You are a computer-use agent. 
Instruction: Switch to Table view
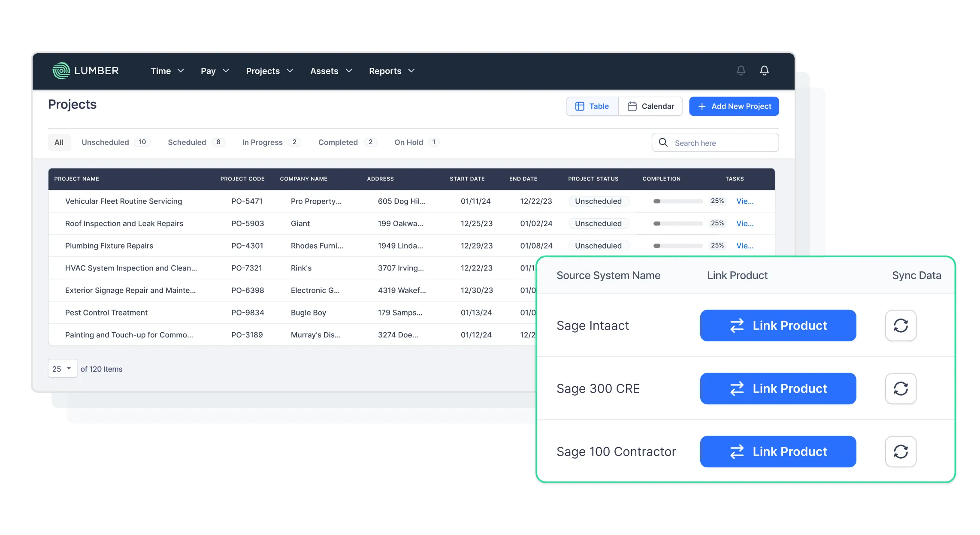(x=592, y=106)
